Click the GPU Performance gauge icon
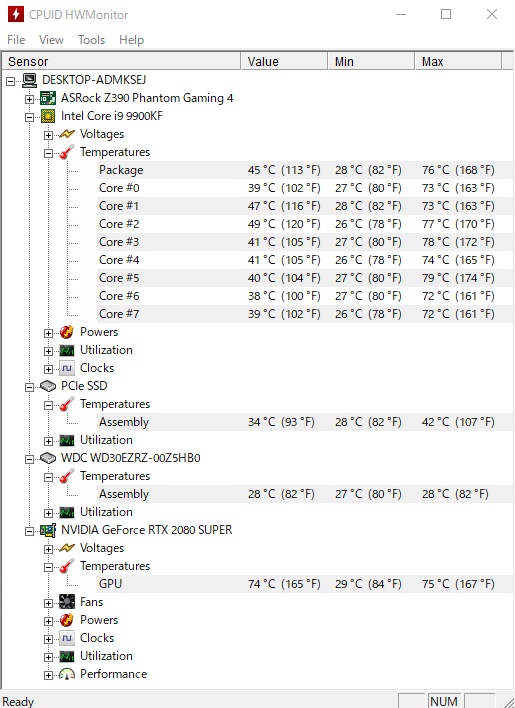The image size is (515, 708). pyautogui.click(x=67, y=674)
